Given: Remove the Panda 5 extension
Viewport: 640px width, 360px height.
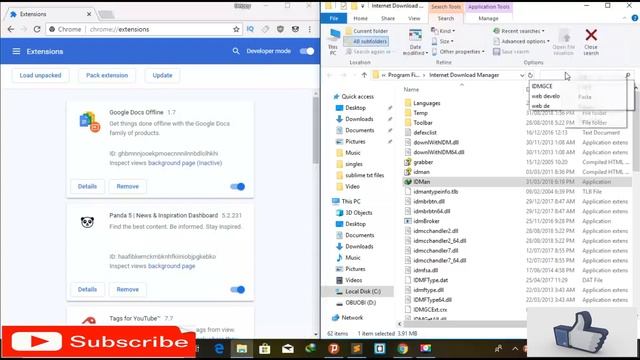Looking at the screenshot, I should [x=128, y=289].
